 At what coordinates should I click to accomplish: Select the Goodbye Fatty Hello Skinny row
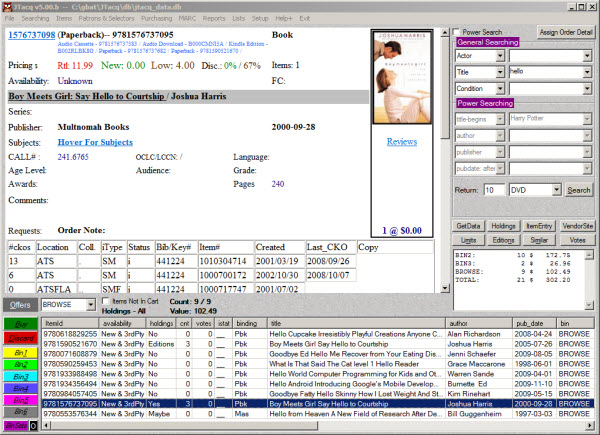318,394
